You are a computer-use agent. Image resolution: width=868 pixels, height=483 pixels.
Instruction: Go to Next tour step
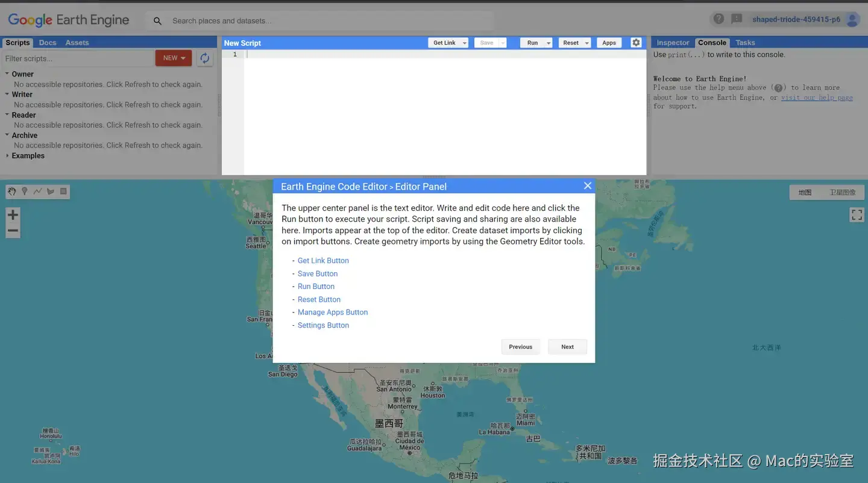click(x=567, y=347)
